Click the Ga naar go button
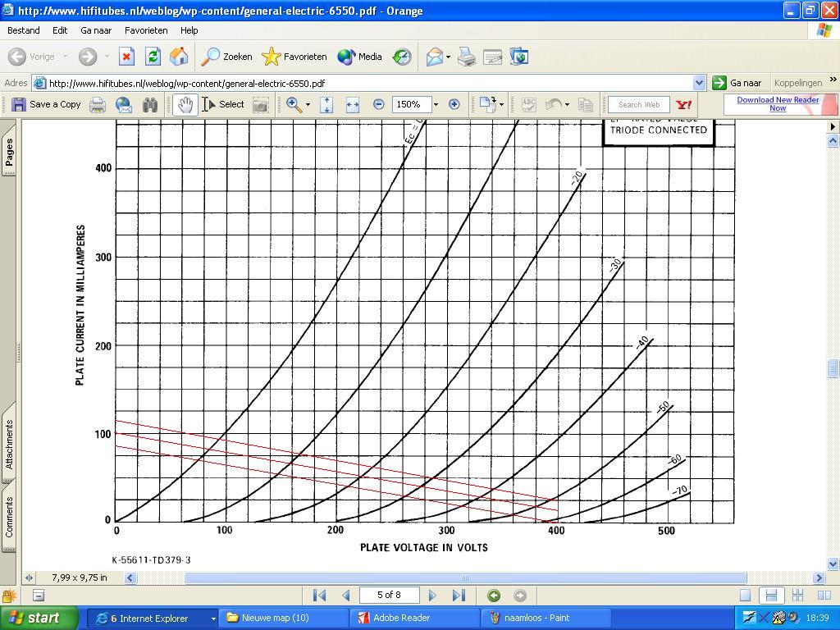This screenshot has height=630, width=840. (x=737, y=83)
